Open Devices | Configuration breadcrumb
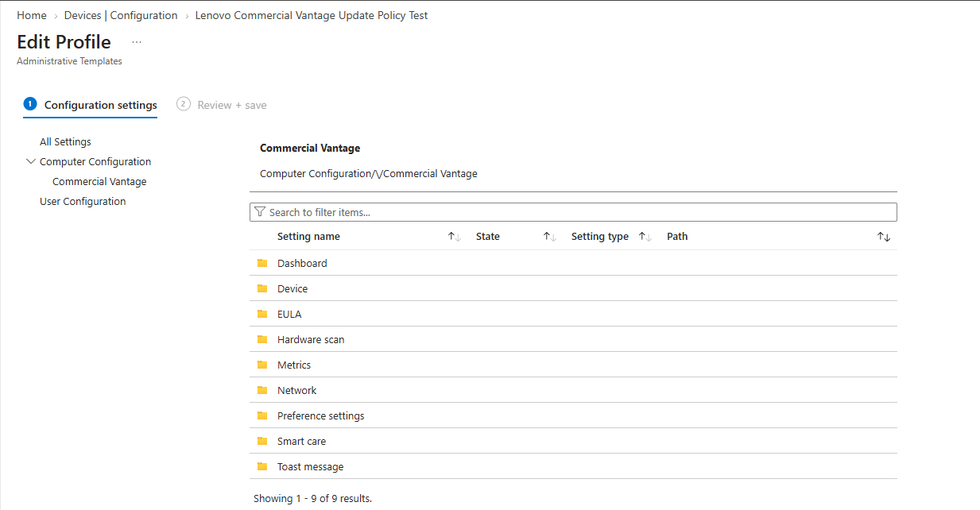 click(x=121, y=15)
